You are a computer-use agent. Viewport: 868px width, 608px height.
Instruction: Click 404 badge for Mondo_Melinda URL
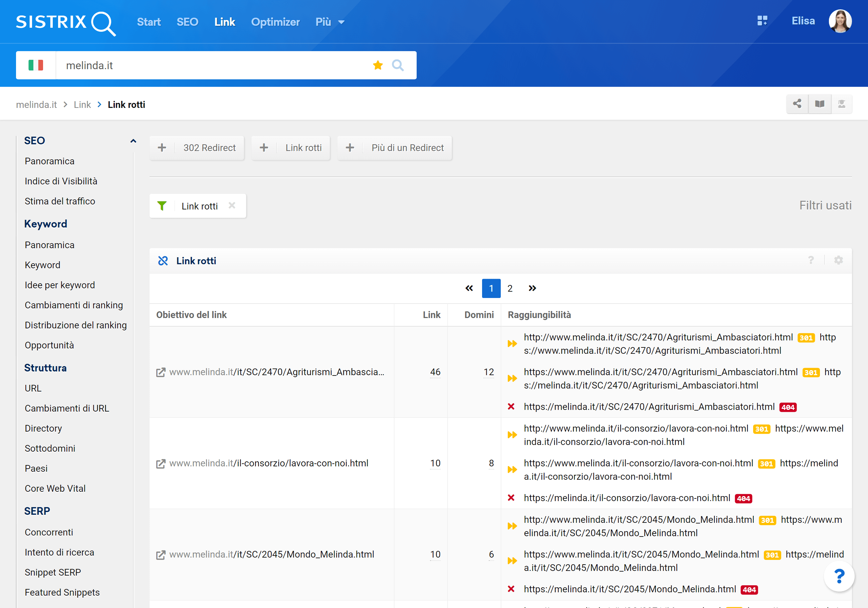coord(749,590)
